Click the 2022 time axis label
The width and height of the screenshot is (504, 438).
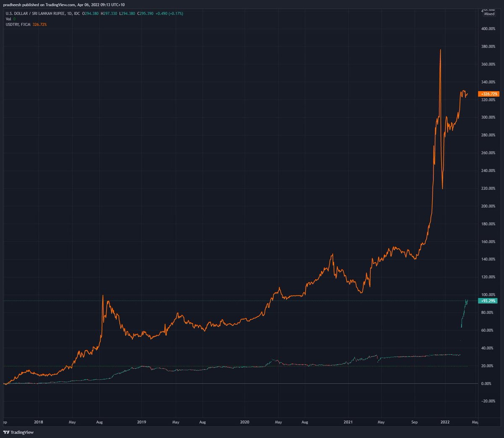click(x=445, y=422)
